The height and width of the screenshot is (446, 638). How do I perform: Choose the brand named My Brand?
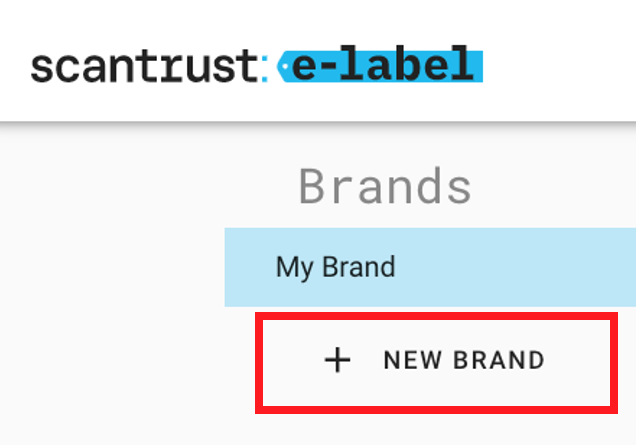point(336,267)
